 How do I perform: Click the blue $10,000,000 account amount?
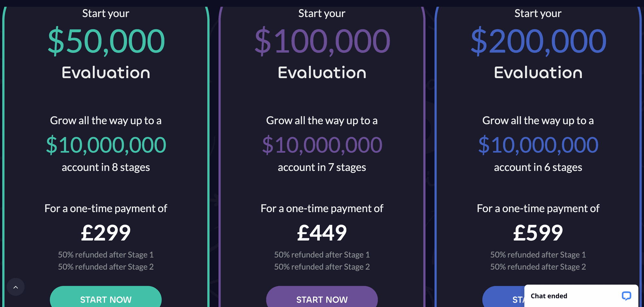tap(538, 145)
